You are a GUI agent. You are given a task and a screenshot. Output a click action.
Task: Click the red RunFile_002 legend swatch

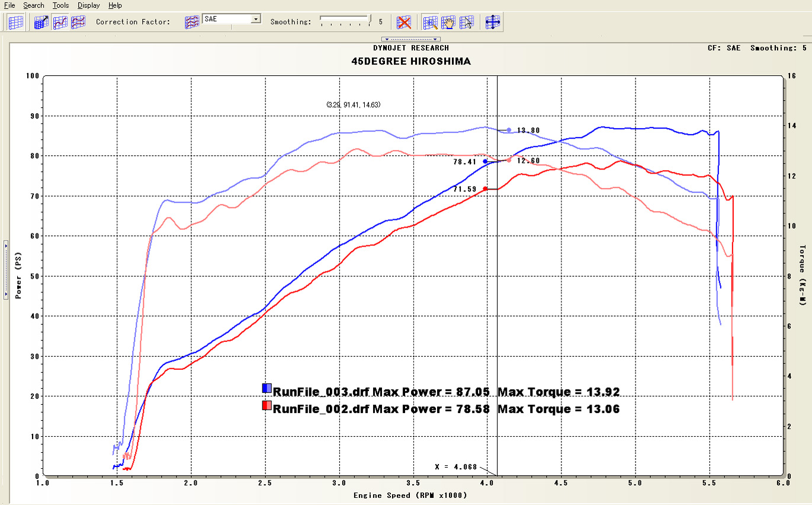click(267, 406)
